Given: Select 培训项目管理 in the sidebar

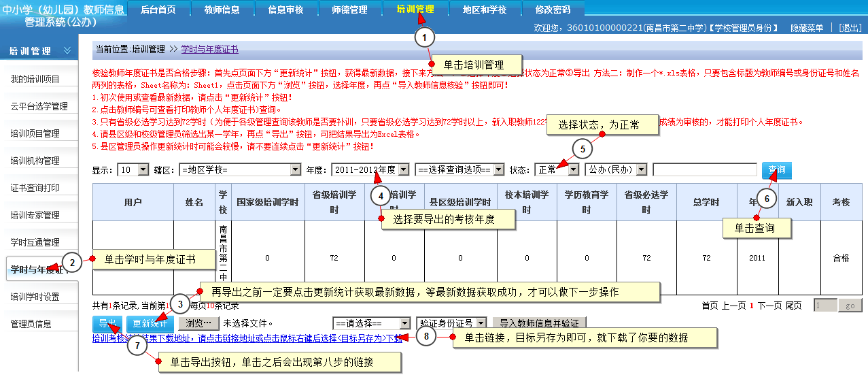Looking at the screenshot, I should point(35,133).
